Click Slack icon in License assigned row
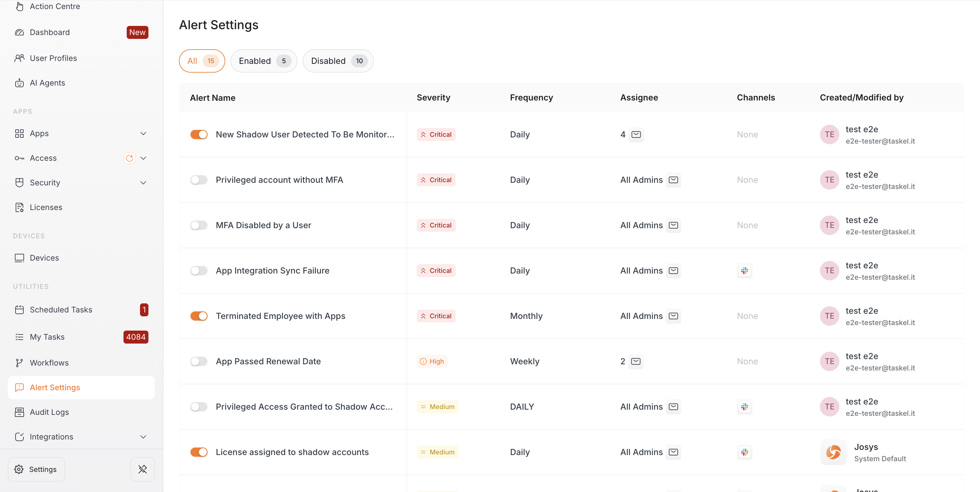Screen dimensions: 980x492 pos(744,452)
